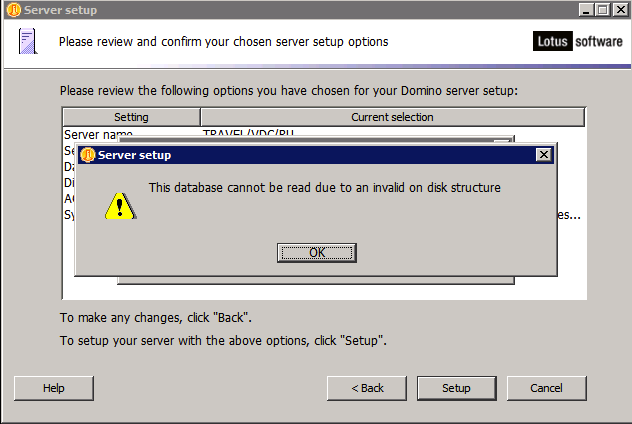Click the Lotus icon in main window title
This screenshot has height=424, width=632.
coord(14,10)
